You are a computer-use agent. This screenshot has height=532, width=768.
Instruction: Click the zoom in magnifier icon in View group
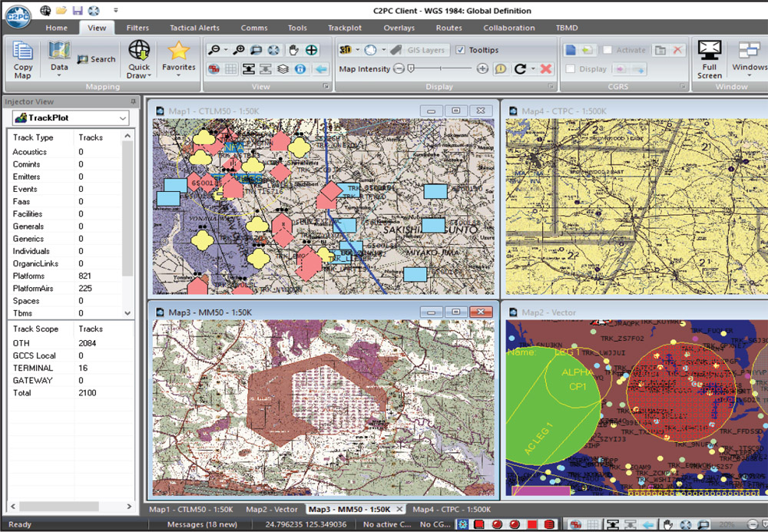pos(239,50)
